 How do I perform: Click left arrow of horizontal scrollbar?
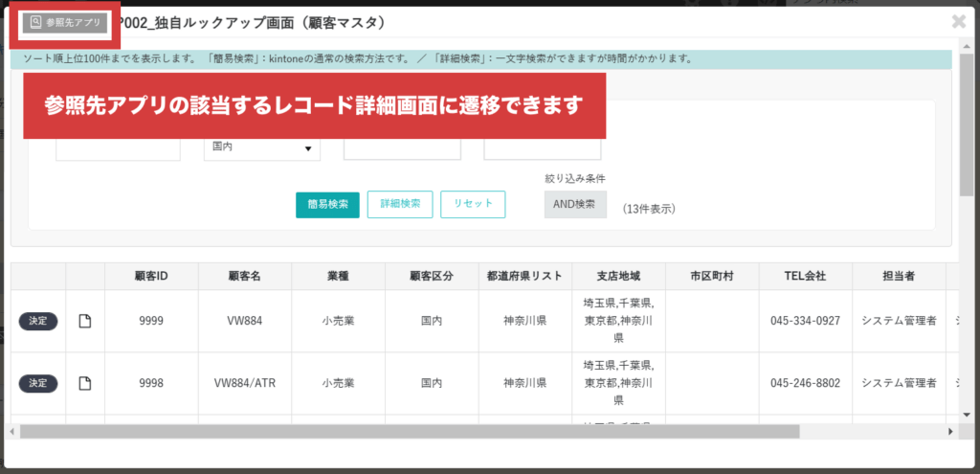click(12, 432)
